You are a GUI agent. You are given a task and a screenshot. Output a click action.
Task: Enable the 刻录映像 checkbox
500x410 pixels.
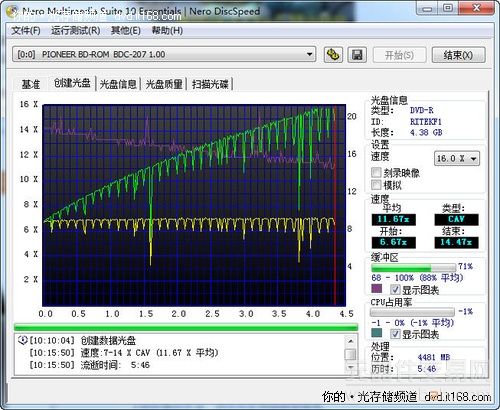(x=376, y=172)
